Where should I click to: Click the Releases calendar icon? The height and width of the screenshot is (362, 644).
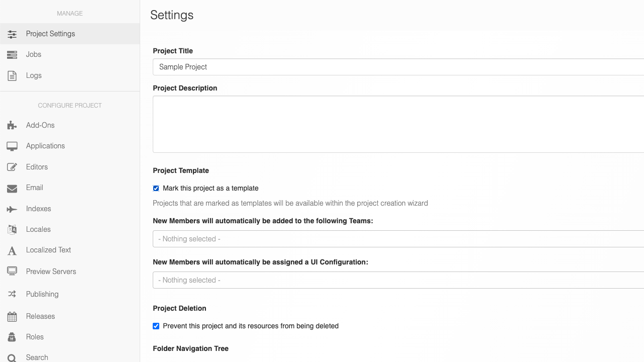12,317
